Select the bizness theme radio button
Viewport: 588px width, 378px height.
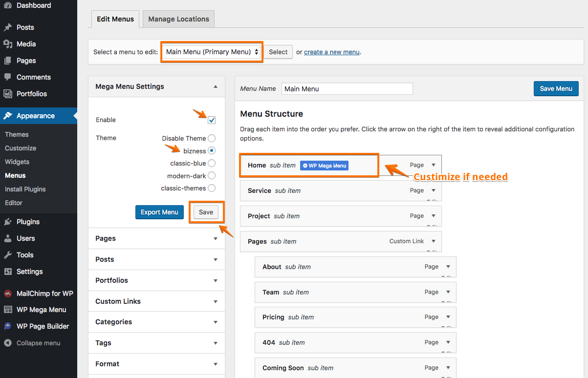click(x=212, y=151)
